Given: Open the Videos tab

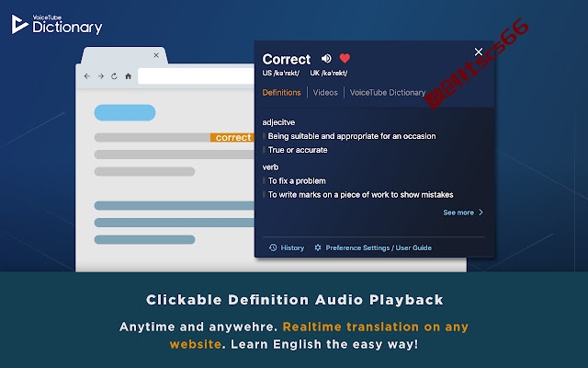Looking at the screenshot, I should [325, 92].
